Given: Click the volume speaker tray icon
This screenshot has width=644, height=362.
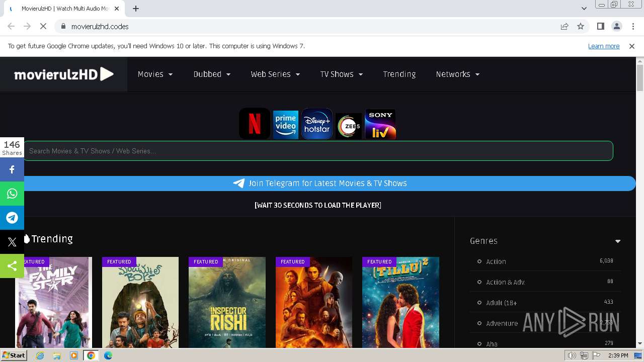Looking at the screenshot, I should pos(572,355).
